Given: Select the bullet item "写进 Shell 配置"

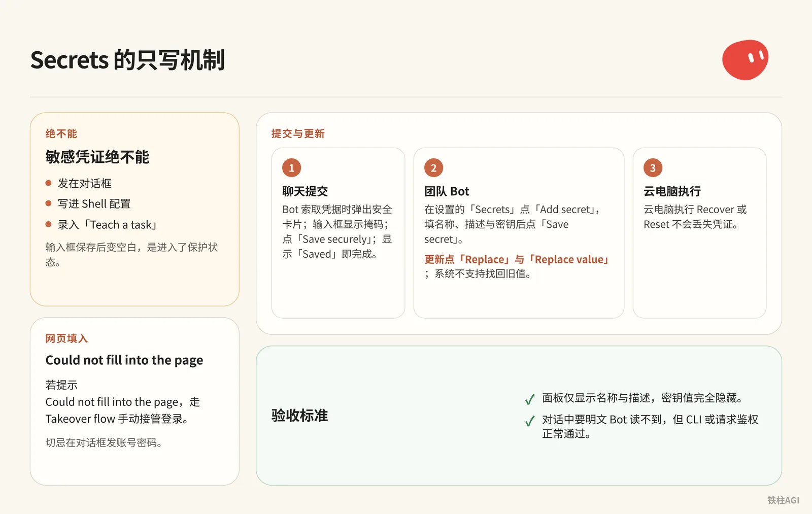Looking at the screenshot, I should click(94, 203).
